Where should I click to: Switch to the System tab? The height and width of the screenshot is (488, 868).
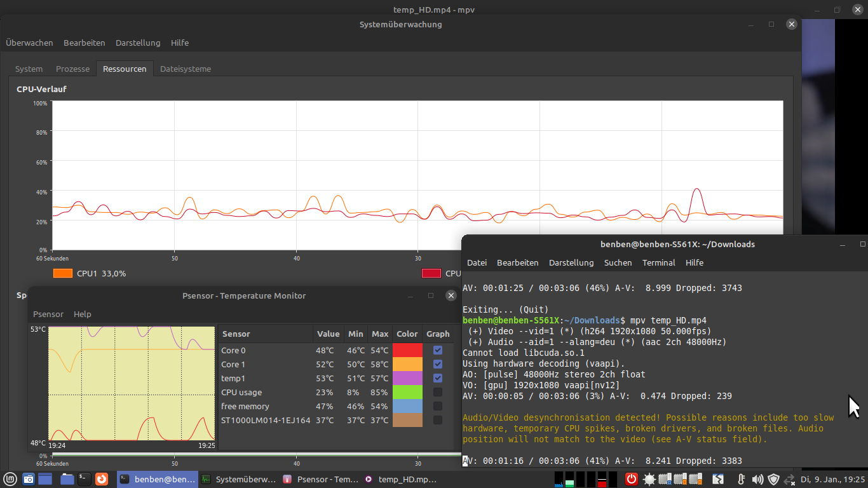[x=29, y=69]
